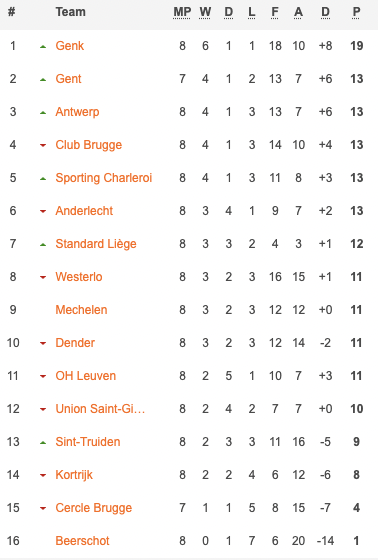Click the P points column header

pos(356,12)
